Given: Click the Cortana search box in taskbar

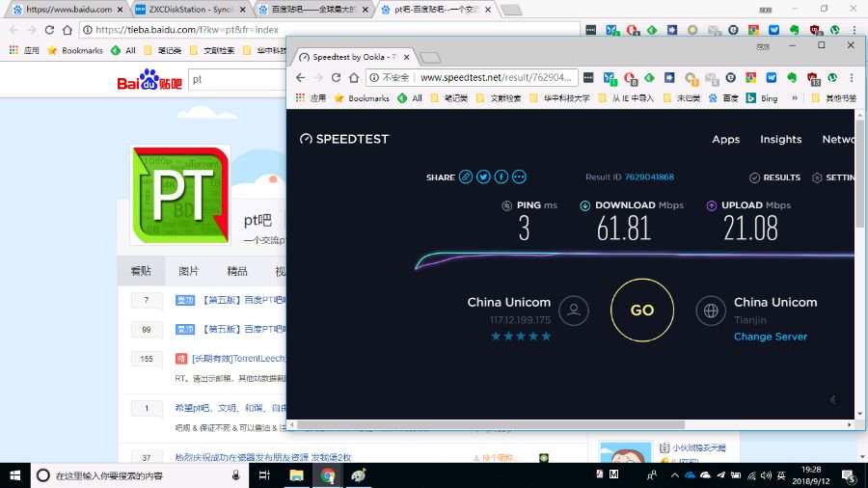Looking at the screenshot, I should [138, 475].
